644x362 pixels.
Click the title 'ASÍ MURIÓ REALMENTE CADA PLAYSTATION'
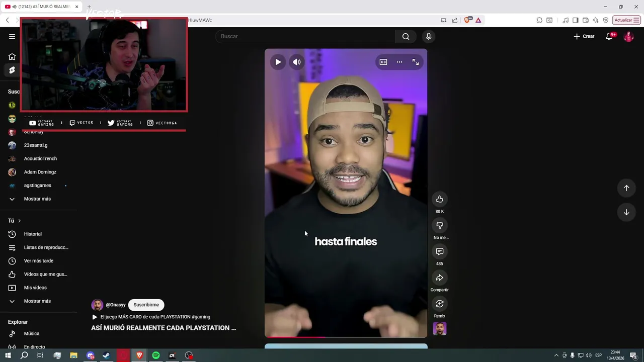click(164, 328)
